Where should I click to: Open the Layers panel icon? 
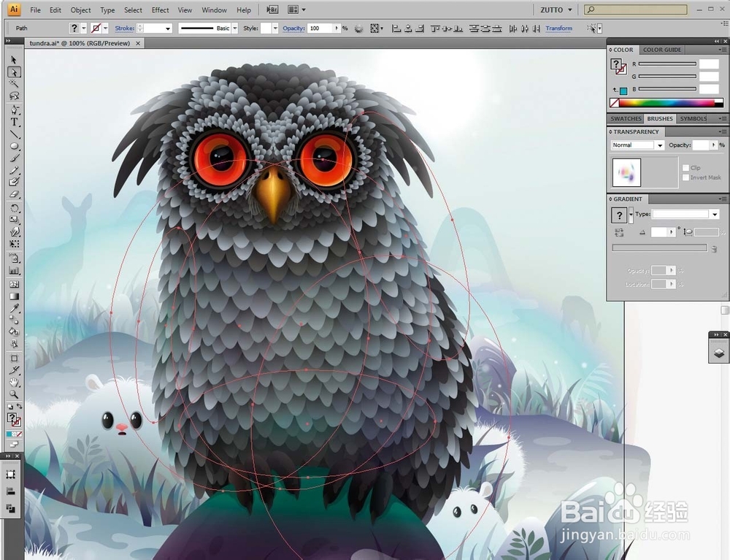[x=719, y=353]
